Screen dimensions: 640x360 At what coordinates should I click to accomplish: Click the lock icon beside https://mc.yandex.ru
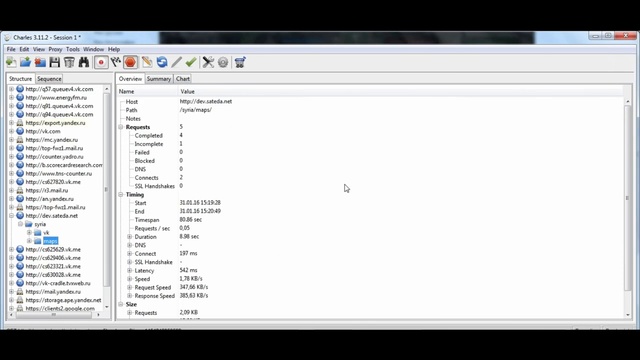pos(20,140)
